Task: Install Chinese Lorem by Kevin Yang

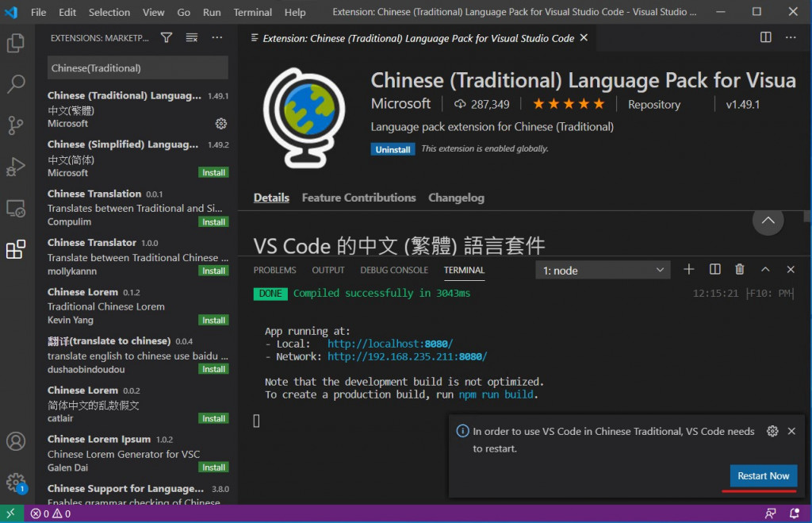Action: coord(213,321)
